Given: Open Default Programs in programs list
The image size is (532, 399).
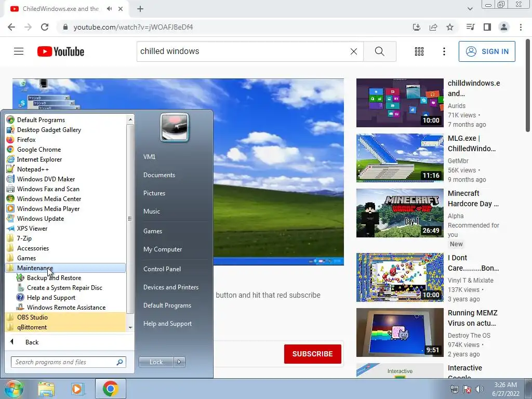Looking at the screenshot, I should pos(65,120).
